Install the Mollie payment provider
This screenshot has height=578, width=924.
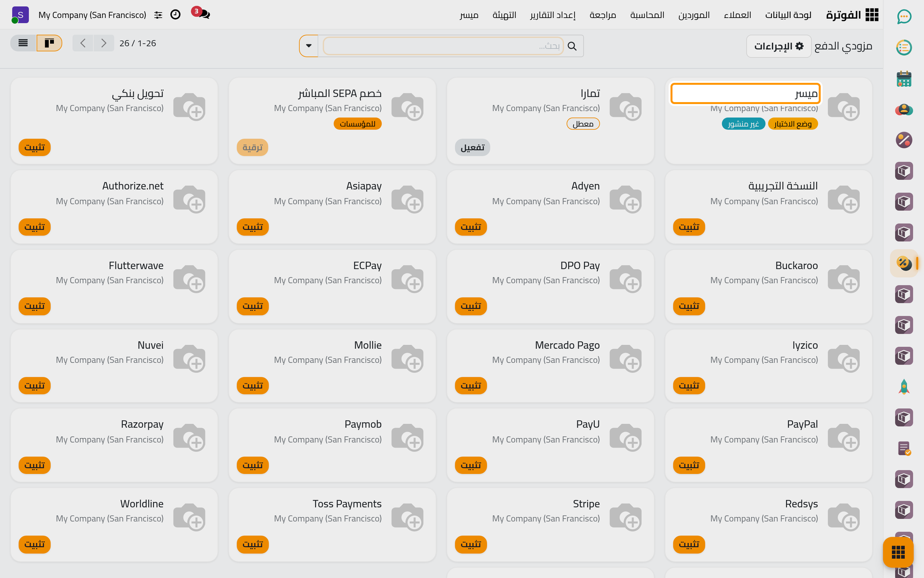pos(253,386)
